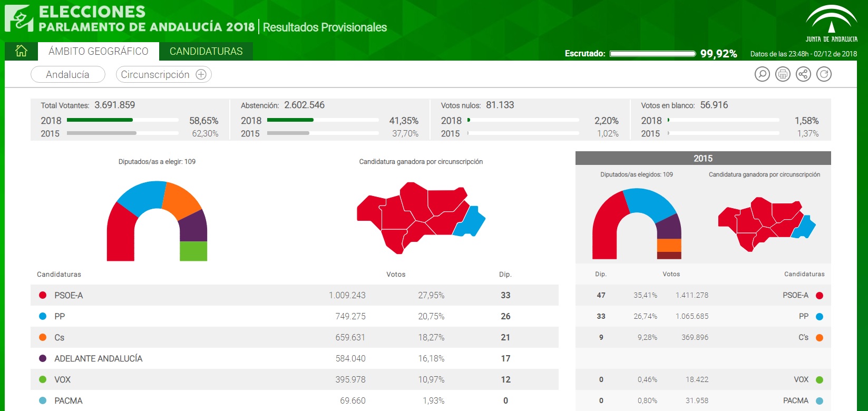Viewport: 868px width, 411px height.
Task: Click the share icon
Action: pyautogui.click(x=803, y=74)
